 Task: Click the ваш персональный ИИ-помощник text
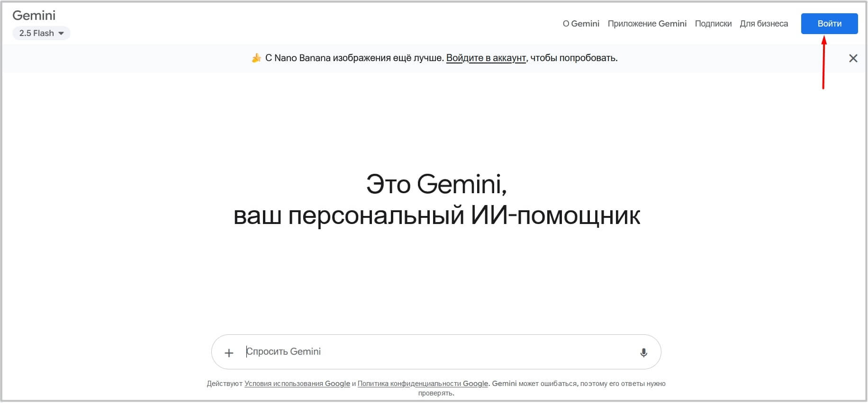coord(437,215)
